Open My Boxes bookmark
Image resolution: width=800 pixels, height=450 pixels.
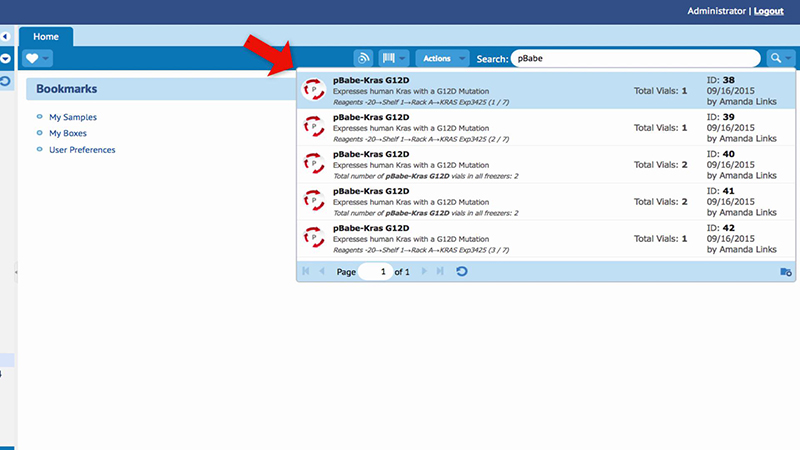68,133
